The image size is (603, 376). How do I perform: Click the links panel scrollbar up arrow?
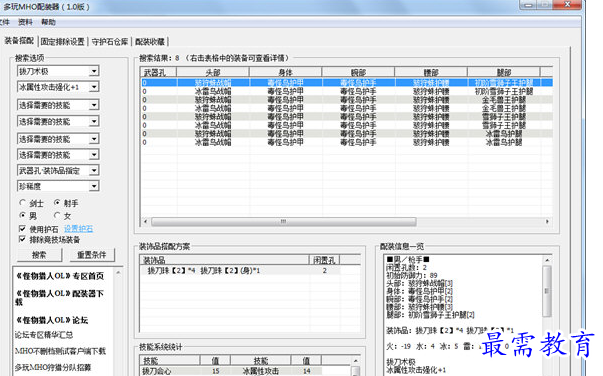118,273
